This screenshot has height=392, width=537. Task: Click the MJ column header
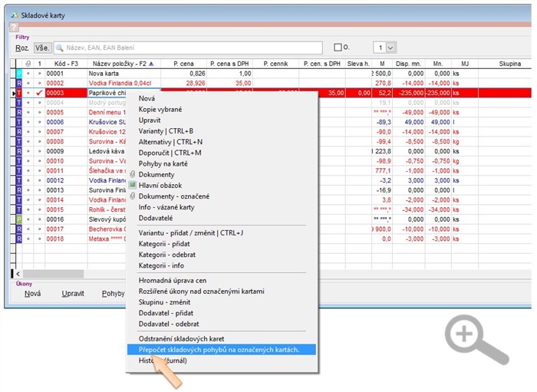[465, 64]
